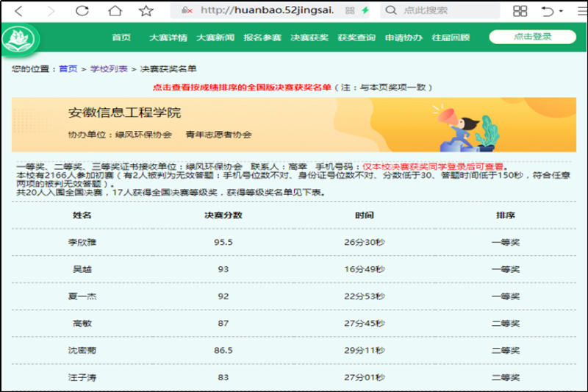
Task: Click the browser forward arrow
Action: coord(50,11)
